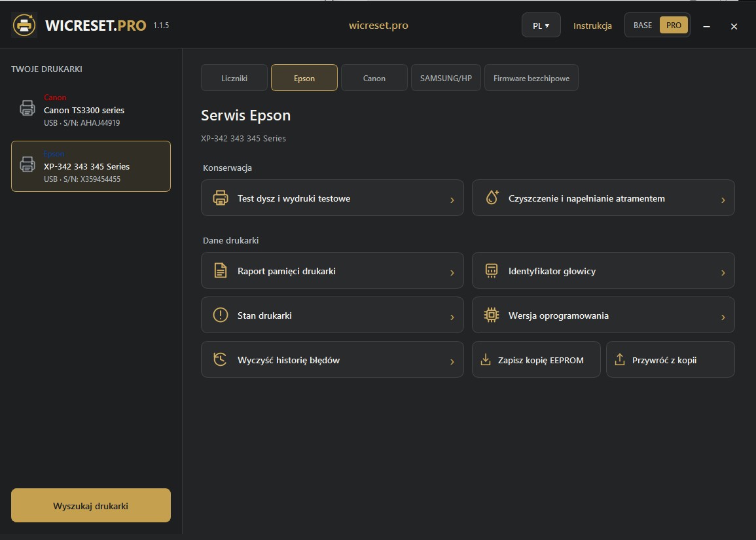
Task: Click Przywróć z kopii button label
Action: [664, 360]
